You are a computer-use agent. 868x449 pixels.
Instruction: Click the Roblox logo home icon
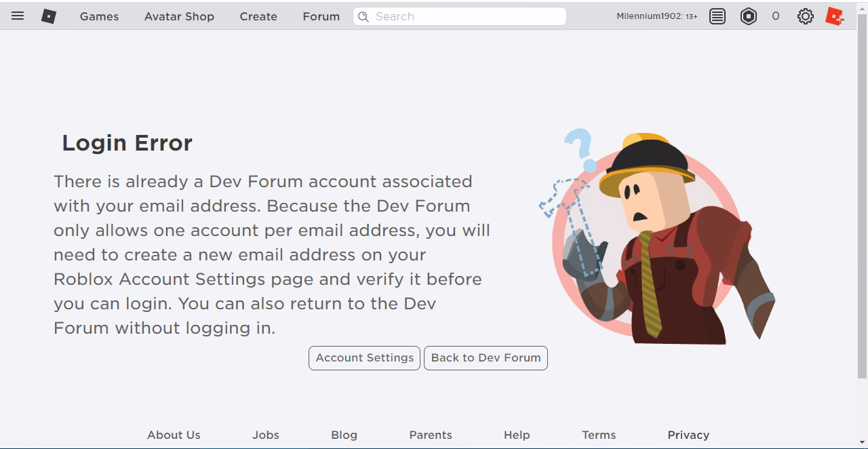coord(49,16)
